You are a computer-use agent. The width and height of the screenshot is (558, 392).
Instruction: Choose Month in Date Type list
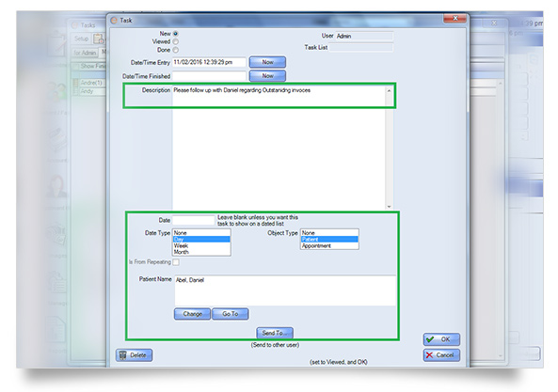(201, 252)
